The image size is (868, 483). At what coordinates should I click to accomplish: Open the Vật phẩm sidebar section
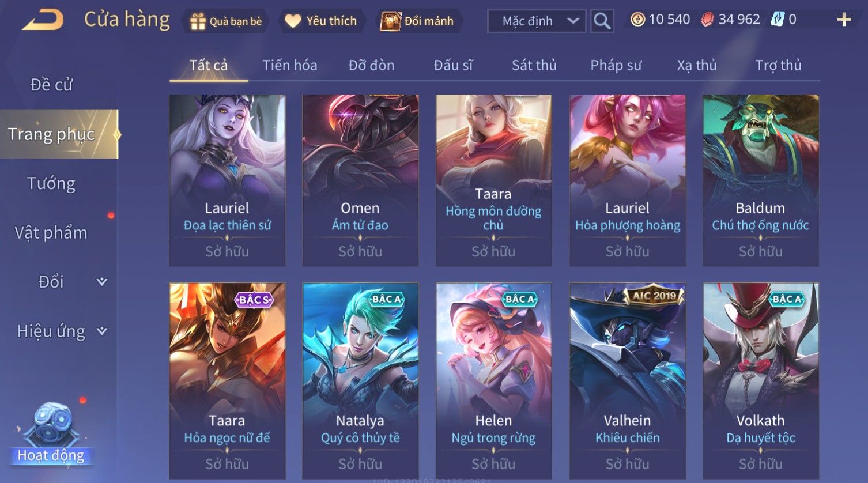[51, 233]
